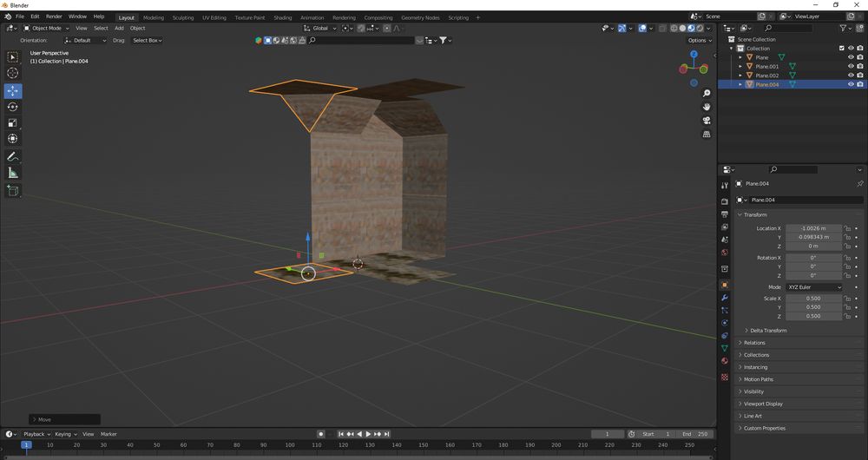Select the Select Box tool in the toolbar

[13, 57]
